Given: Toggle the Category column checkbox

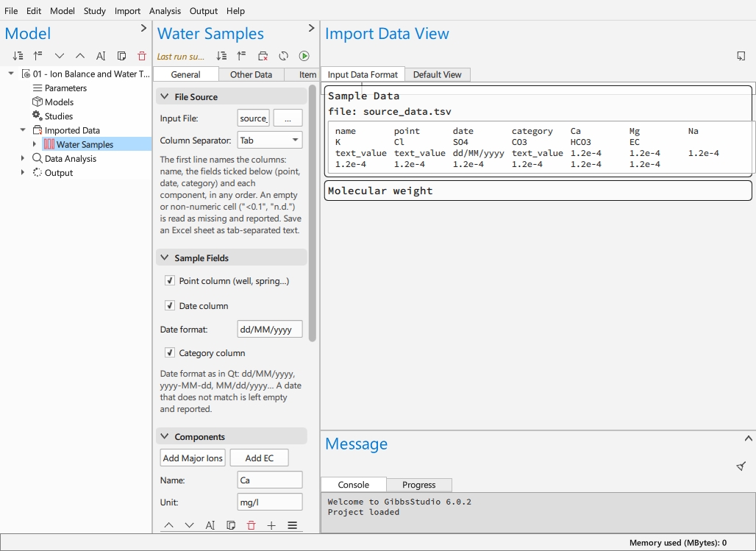Looking at the screenshot, I should pos(170,352).
